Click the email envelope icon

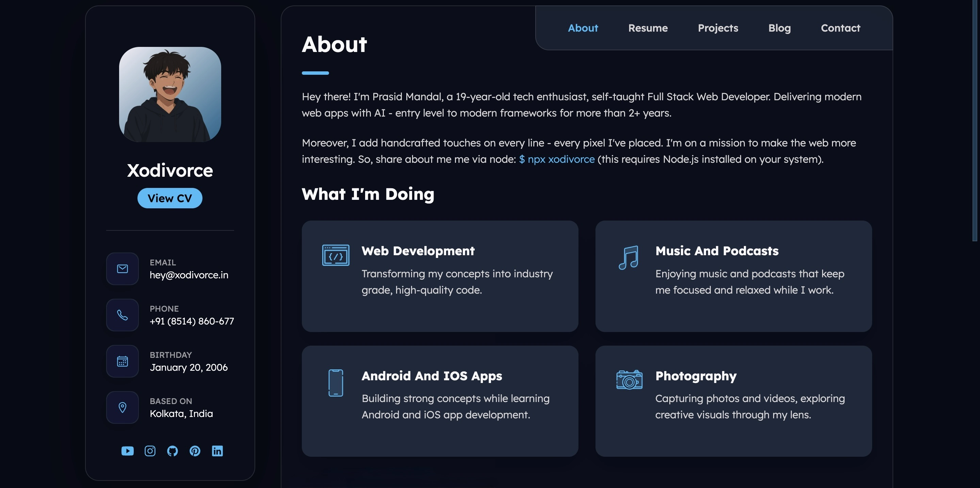coord(122,269)
